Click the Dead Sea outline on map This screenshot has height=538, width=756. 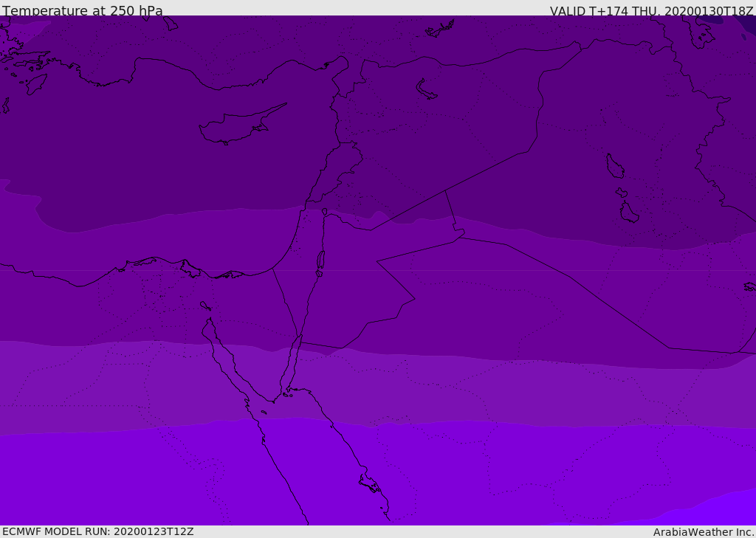pyautogui.click(x=320, y=261)
